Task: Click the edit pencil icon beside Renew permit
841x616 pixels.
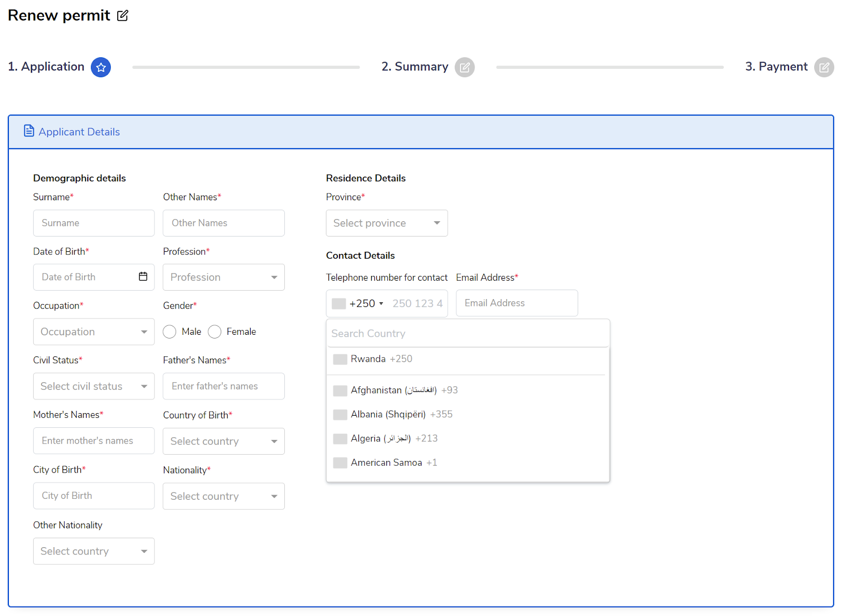Action: [122, 16]
